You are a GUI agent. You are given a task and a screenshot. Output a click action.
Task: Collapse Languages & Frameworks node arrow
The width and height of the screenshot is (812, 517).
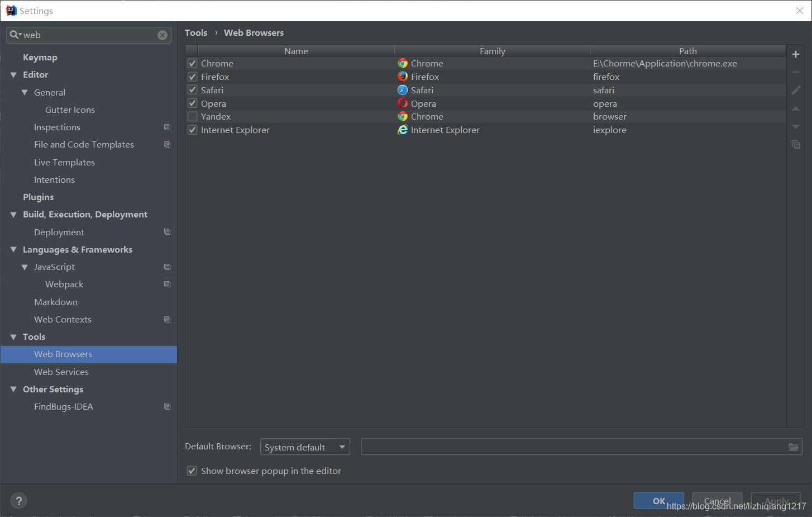(13, 250)
